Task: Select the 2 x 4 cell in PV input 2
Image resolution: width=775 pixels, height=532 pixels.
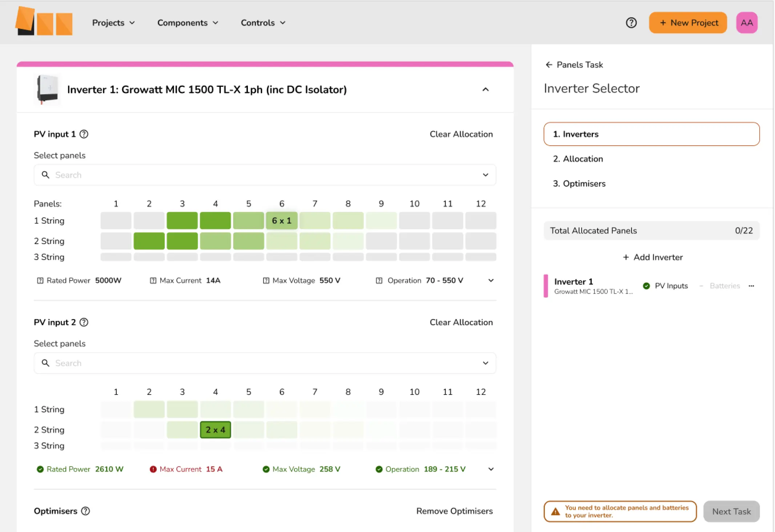Action: click(216, 430)
